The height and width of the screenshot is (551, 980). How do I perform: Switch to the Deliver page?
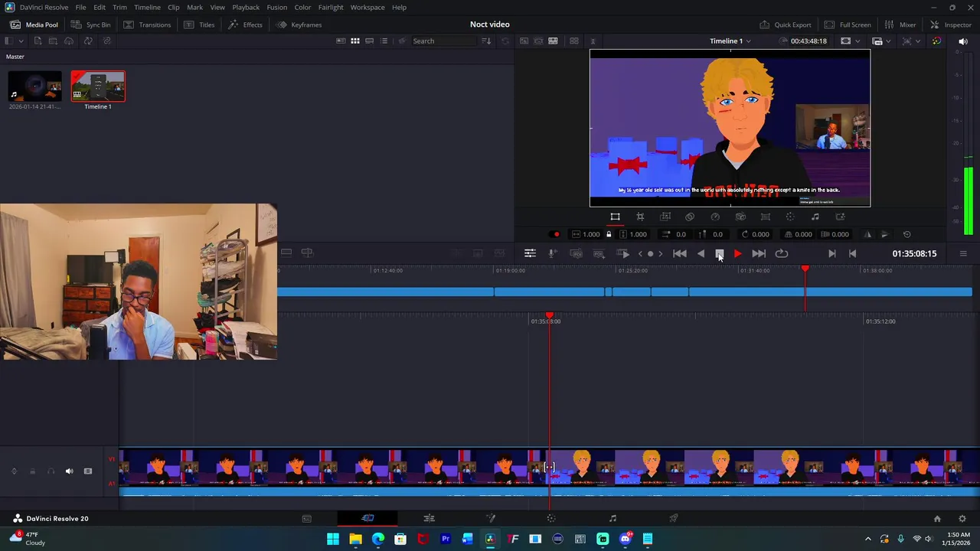pyautogui.click(x=674, y=518)
